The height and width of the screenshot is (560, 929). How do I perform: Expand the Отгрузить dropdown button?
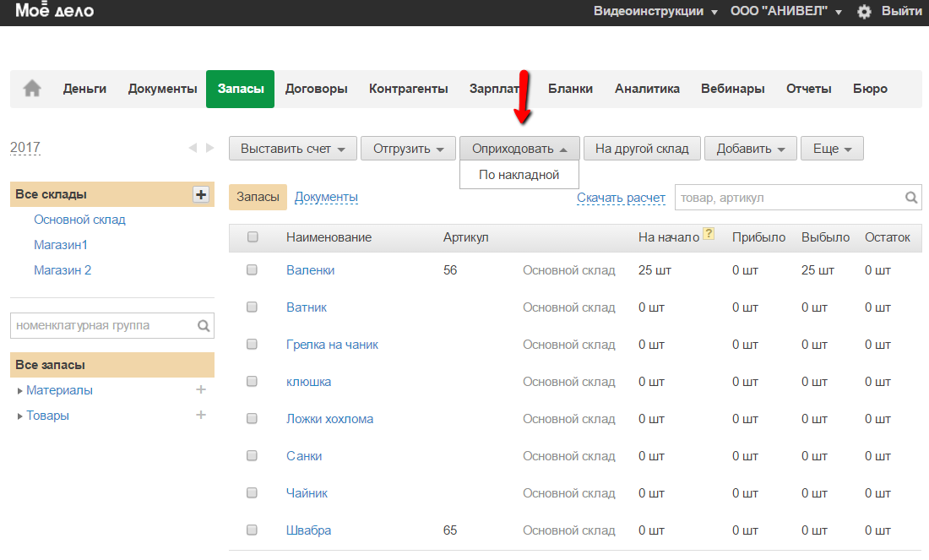coord(408,149)
